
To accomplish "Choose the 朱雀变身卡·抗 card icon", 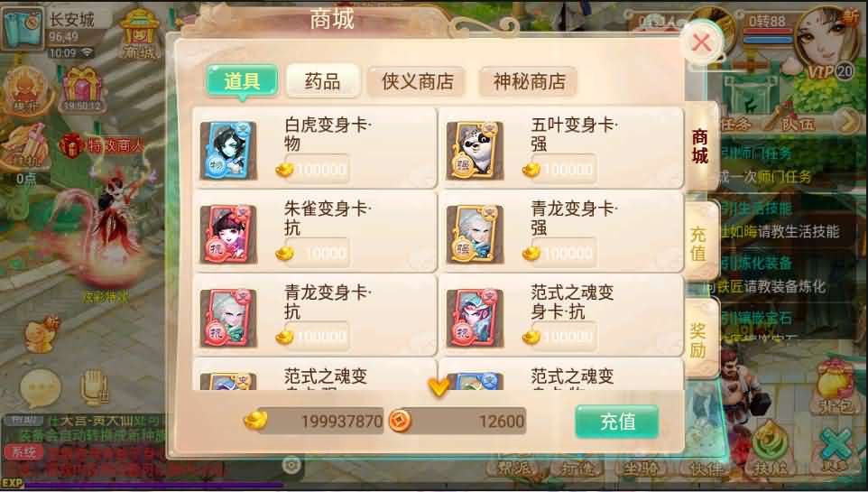I will click(x=228, y=234).
